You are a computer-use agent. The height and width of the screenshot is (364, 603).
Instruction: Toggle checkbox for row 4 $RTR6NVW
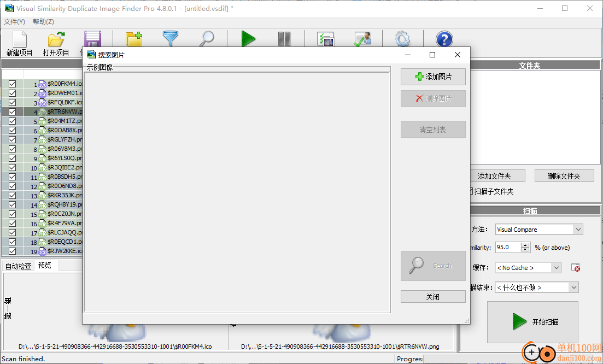pyautogui.click(x=13, y=111)
